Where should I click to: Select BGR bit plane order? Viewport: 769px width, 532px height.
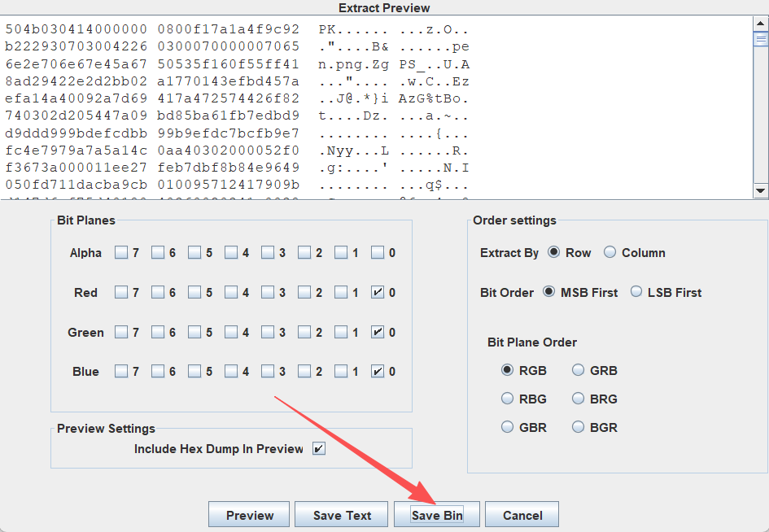[579, 427]
